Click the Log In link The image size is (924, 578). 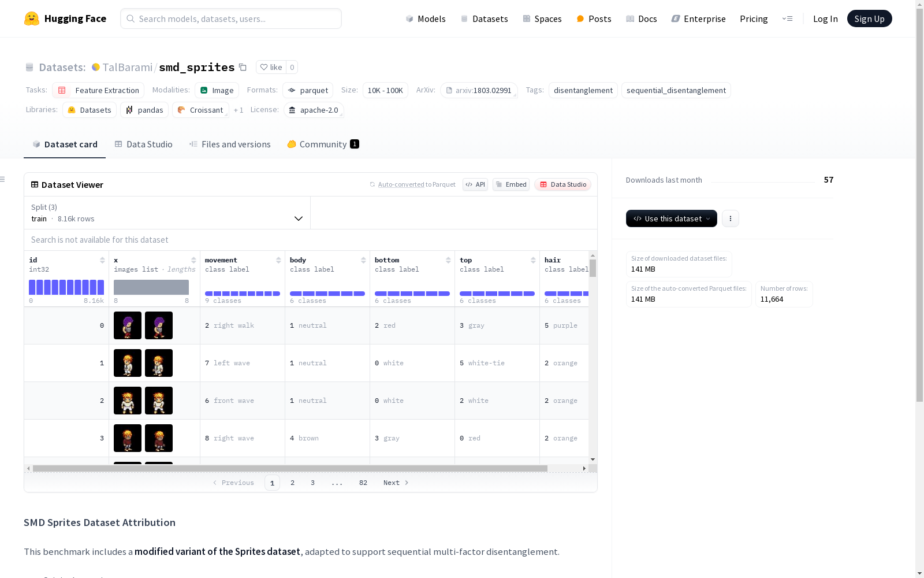pyautogui.click(x=825, y=18)
